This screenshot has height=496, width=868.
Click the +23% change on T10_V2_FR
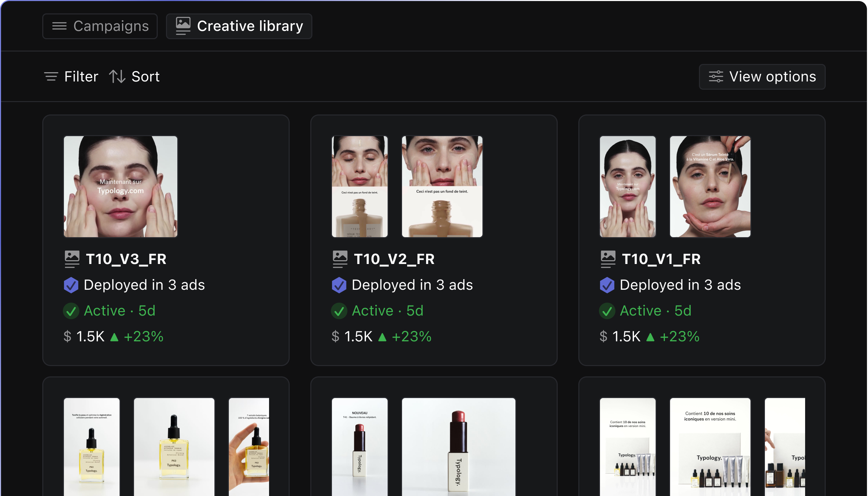coord(412,337)
